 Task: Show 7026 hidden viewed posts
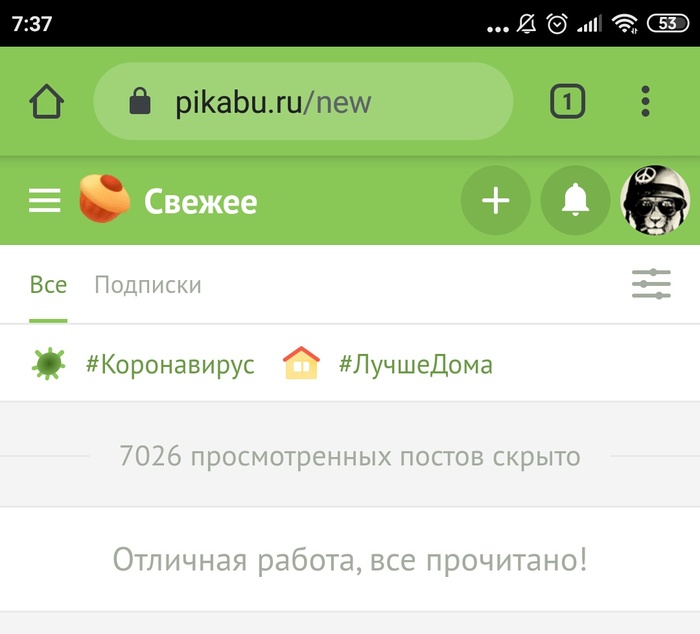pyautogui.click(x=350, y=456)
